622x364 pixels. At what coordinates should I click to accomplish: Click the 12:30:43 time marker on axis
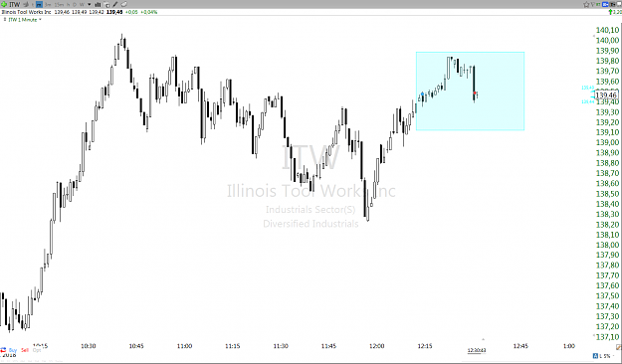click(x=477, y=350)
